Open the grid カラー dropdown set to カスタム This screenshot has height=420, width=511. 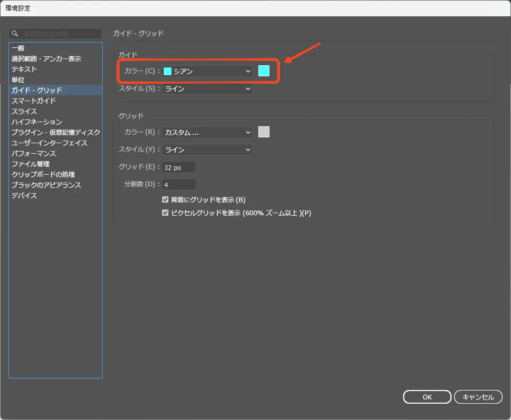(207, 133)
